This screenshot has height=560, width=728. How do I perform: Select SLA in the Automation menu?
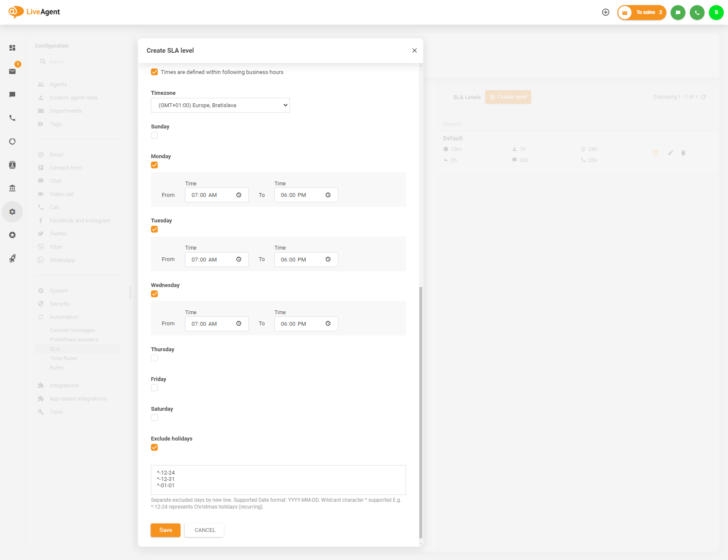pyautogui.click(x=54, y=349)
